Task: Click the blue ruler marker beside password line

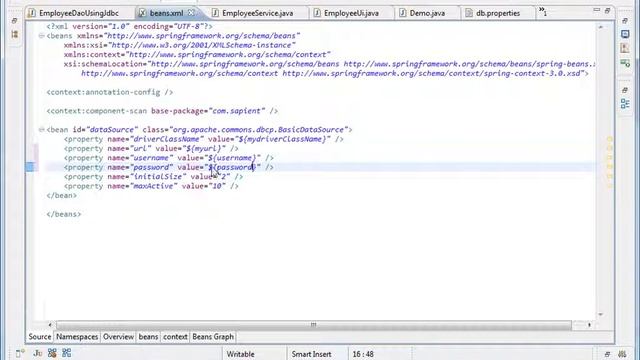Action: pos(30,167)
